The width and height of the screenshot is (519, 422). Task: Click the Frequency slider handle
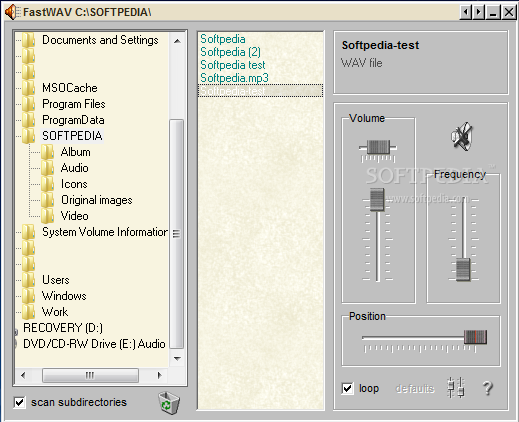point(463,269)
